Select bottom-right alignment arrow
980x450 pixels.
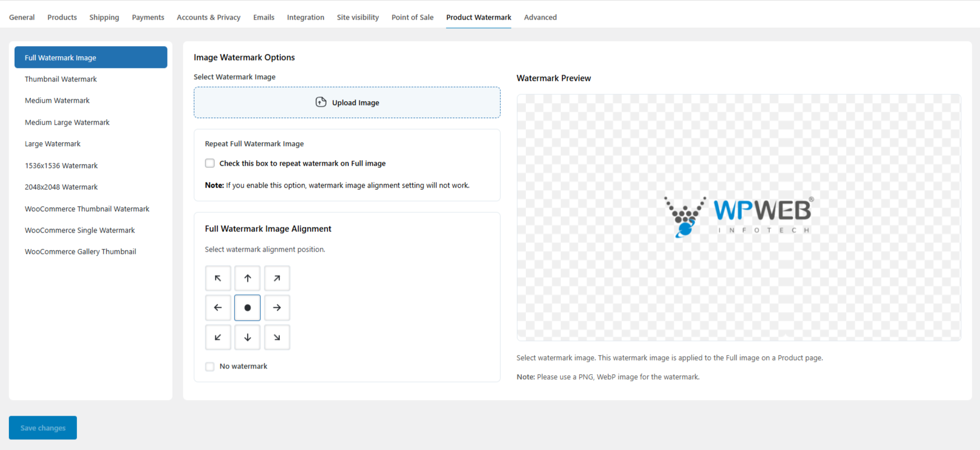277,337
